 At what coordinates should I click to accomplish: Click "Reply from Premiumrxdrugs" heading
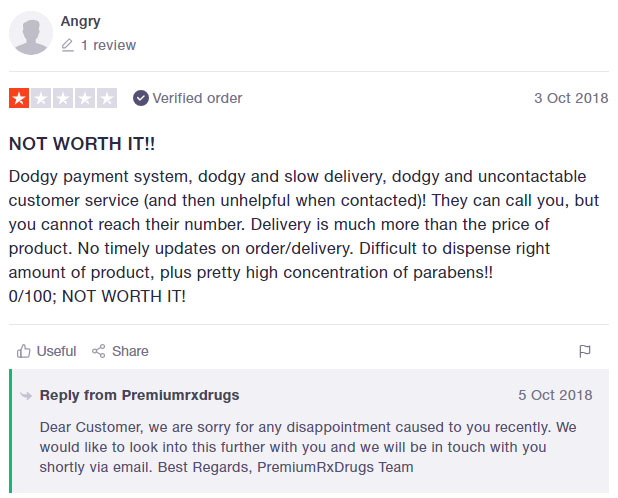click(x=139, y=395)
